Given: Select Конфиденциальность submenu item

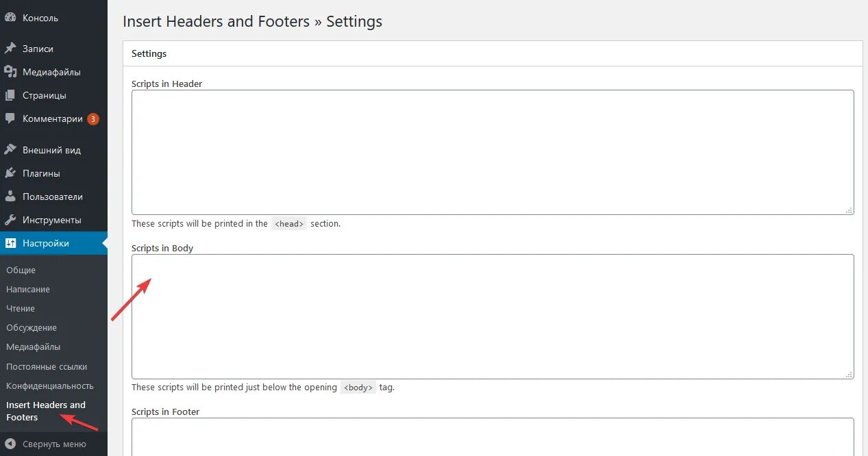Looking at the screenshot, I should point(49,385).
